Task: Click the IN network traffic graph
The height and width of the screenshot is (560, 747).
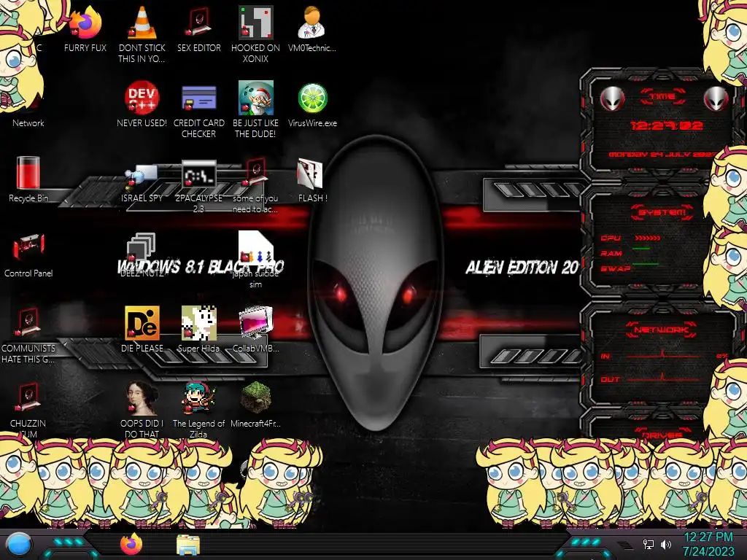Action: pyautogui.click(x=663, y=355)
